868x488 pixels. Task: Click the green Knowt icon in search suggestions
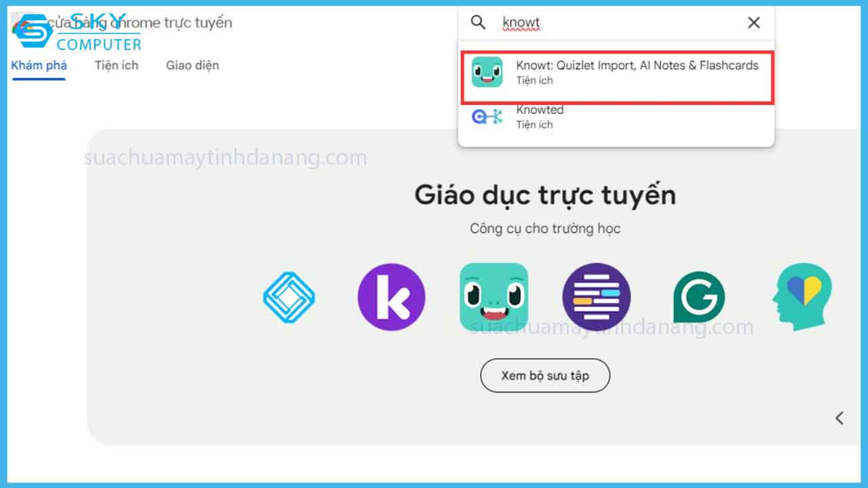pyautogui.click(x=487, y=72)
